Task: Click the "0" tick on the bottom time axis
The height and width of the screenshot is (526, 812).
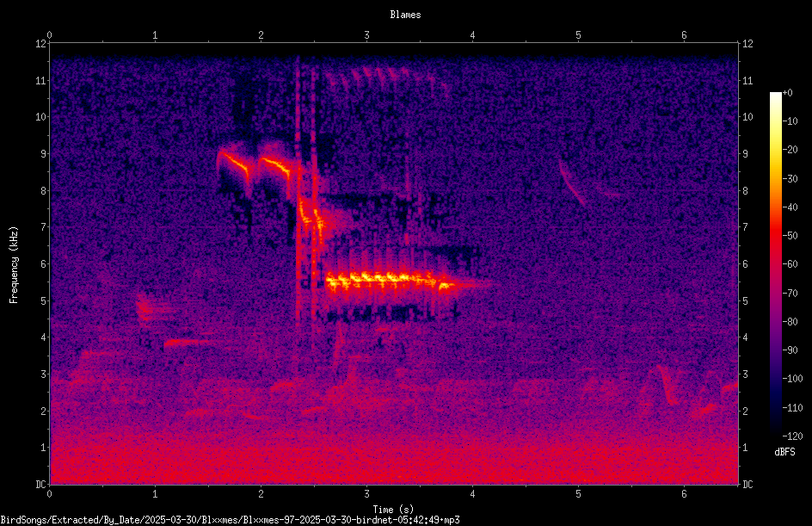Action: coord(49,494)
